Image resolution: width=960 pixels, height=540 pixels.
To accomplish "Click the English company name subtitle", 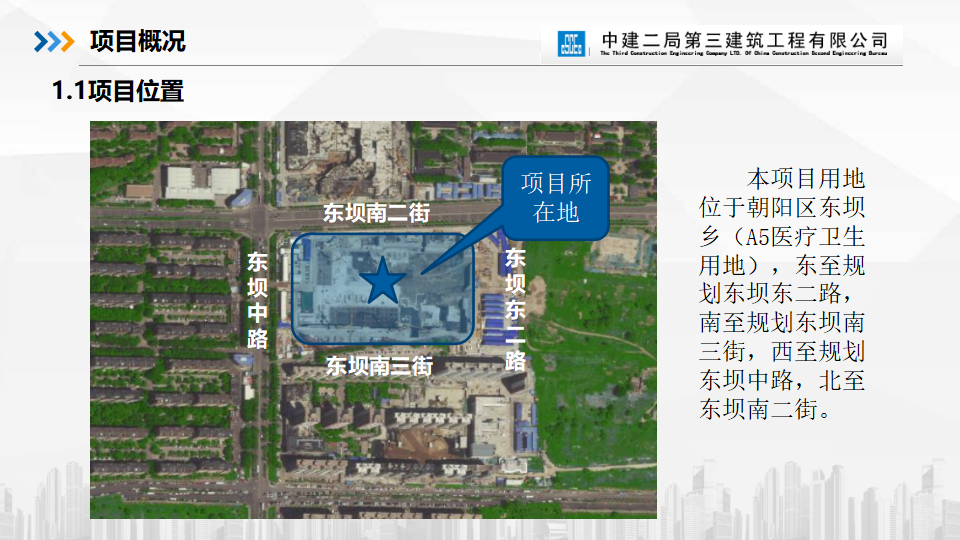I will [x=744, y=56].
